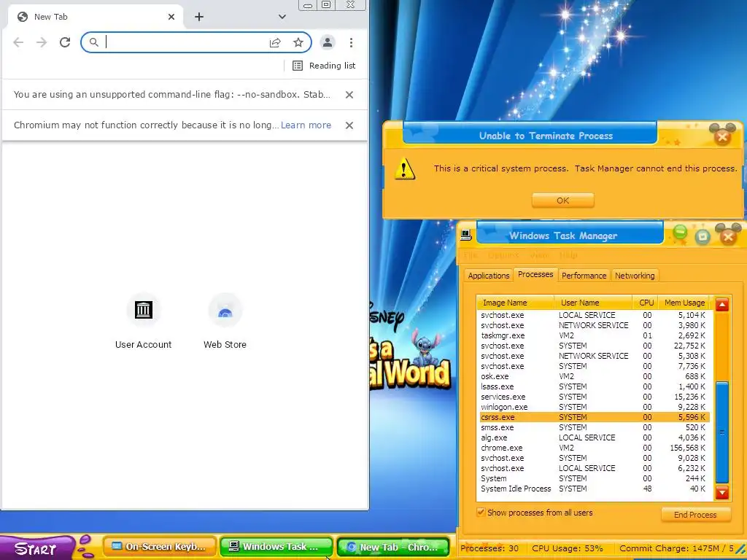Select the csrss.exe process row
This screenshot has height=560, width=747.
(x=593, y=418)
